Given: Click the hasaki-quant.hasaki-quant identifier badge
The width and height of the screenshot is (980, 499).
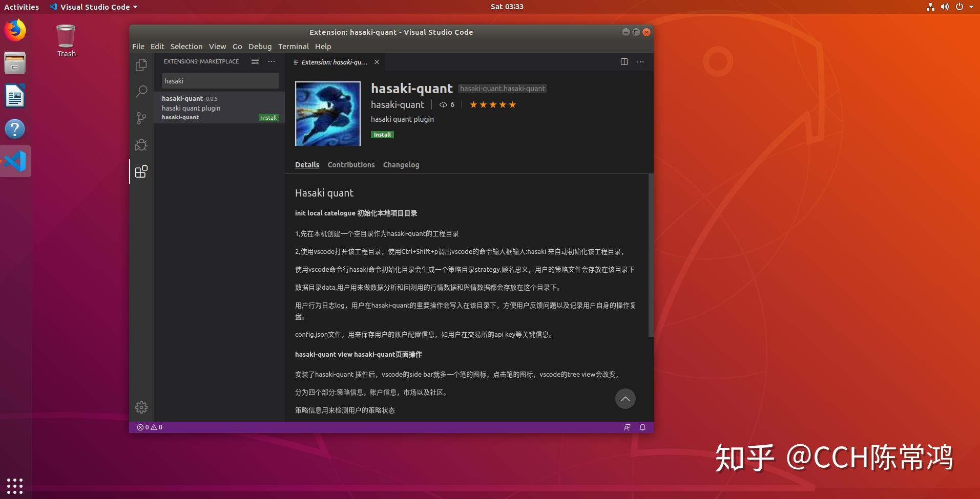Looking at the screenshot, I should (x=502, y=89).
